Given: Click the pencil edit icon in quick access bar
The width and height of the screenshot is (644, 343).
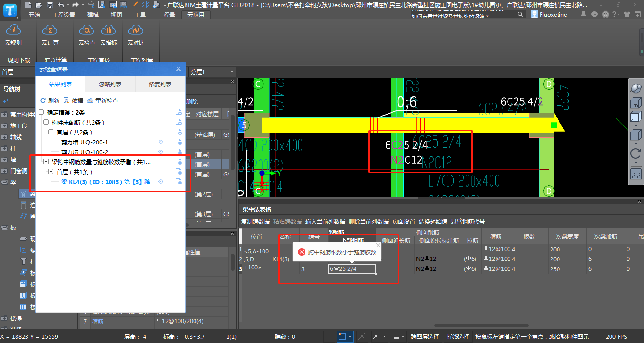Looking at the screenshot, I should (x=135, y=5).
